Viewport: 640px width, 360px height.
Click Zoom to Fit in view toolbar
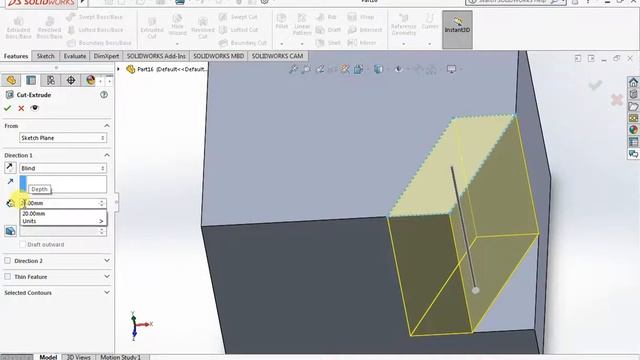point(293,69)
